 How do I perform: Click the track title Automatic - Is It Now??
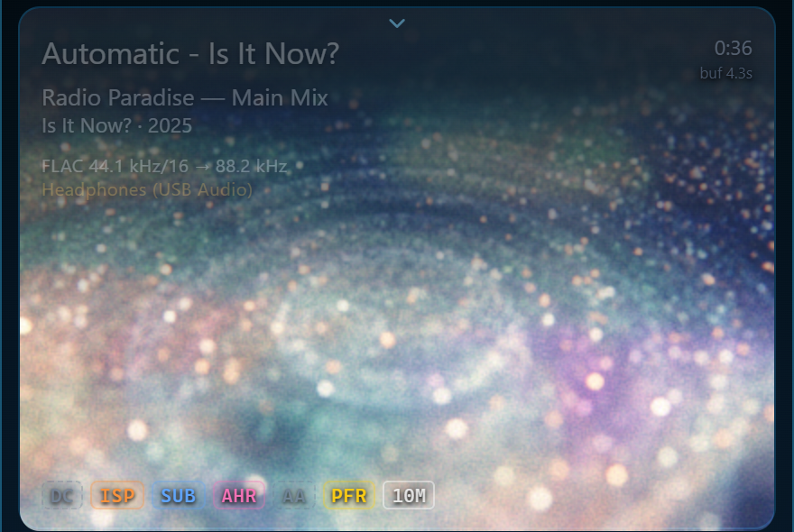(190, 54)
